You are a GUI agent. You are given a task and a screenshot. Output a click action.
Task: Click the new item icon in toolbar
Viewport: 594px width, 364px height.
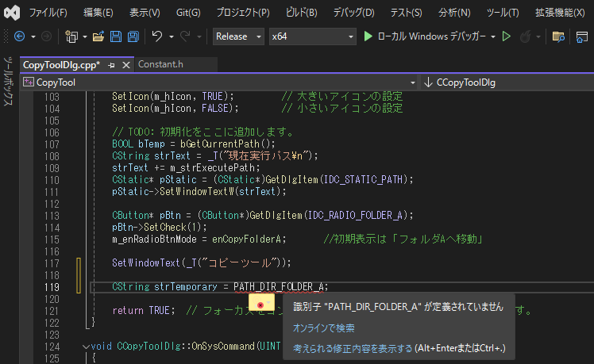pos(71,36)
